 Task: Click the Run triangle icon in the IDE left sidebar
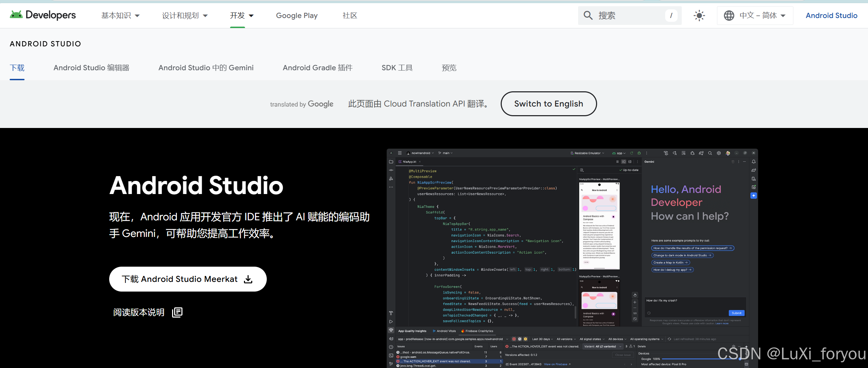(391, 322)
